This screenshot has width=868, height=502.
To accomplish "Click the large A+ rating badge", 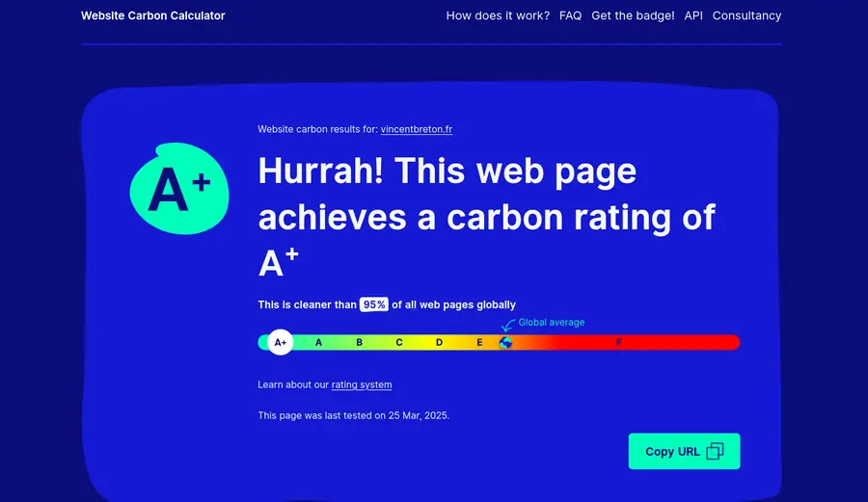I will 179,189.
